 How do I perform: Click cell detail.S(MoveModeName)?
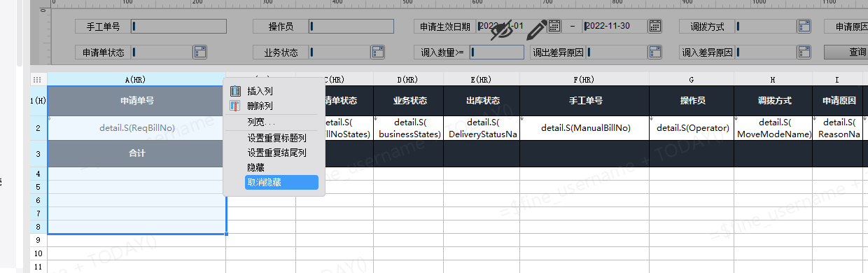pos(773,128)
